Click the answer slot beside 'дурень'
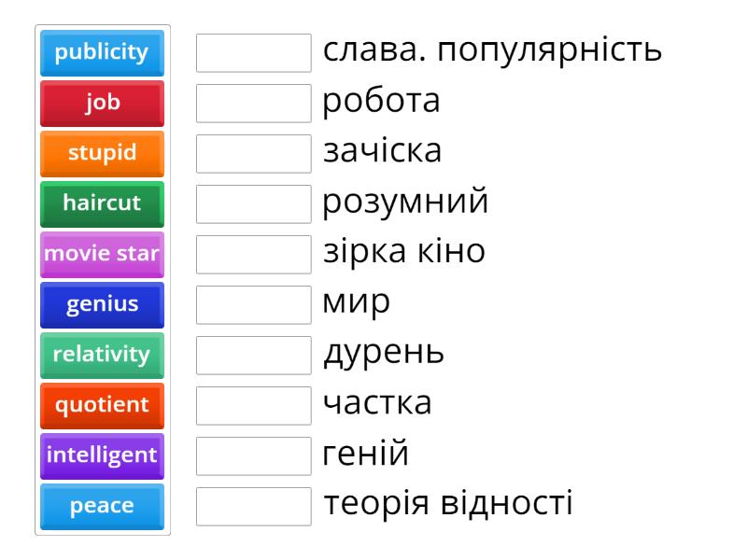 (254, 356)
